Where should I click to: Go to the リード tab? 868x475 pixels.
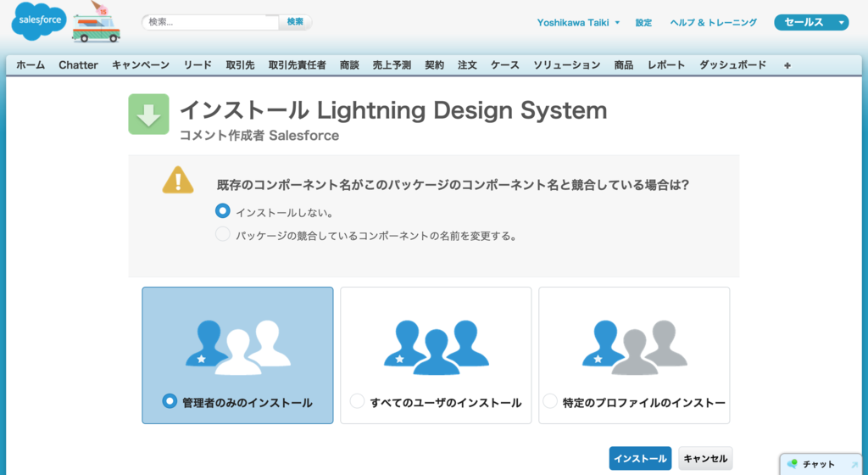click(x=198, y=65)
